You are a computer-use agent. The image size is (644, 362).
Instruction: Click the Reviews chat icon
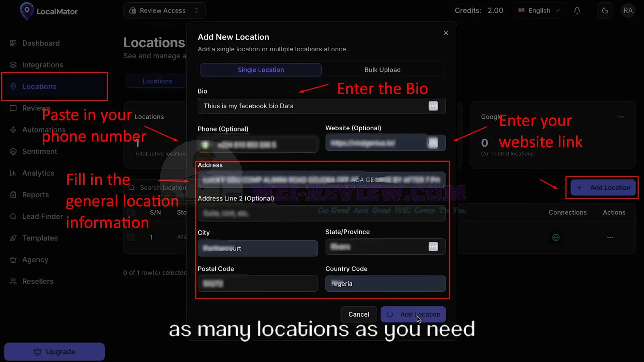13,108
